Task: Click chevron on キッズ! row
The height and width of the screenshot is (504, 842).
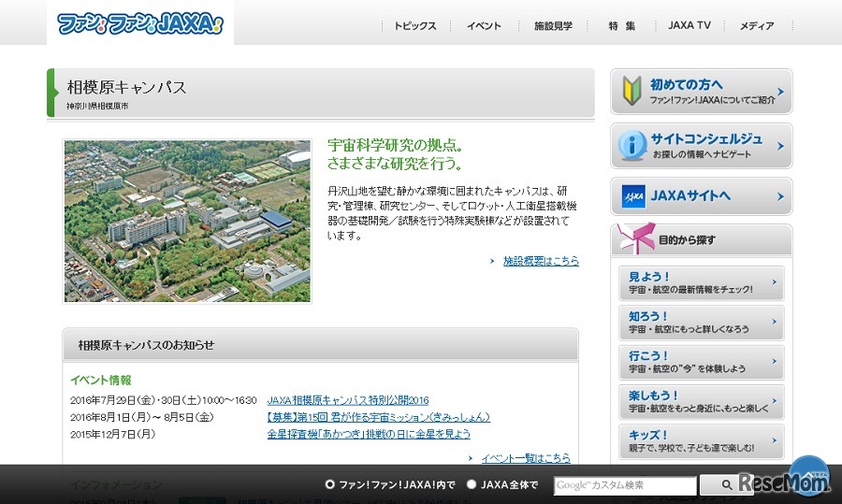Action: (x=775, y=440)
